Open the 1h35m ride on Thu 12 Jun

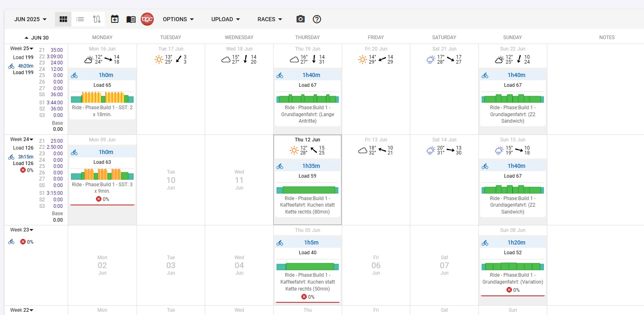coord(311,166)
